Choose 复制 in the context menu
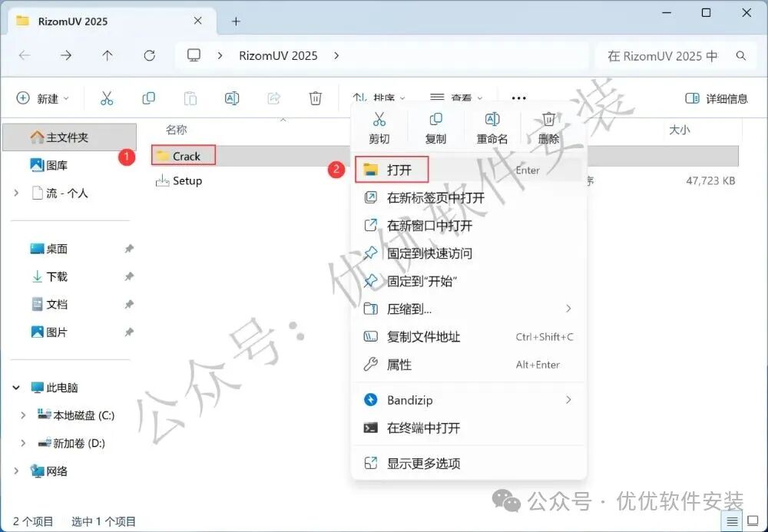The width and height of the screenshot is (768, 532). click(435, 128)
